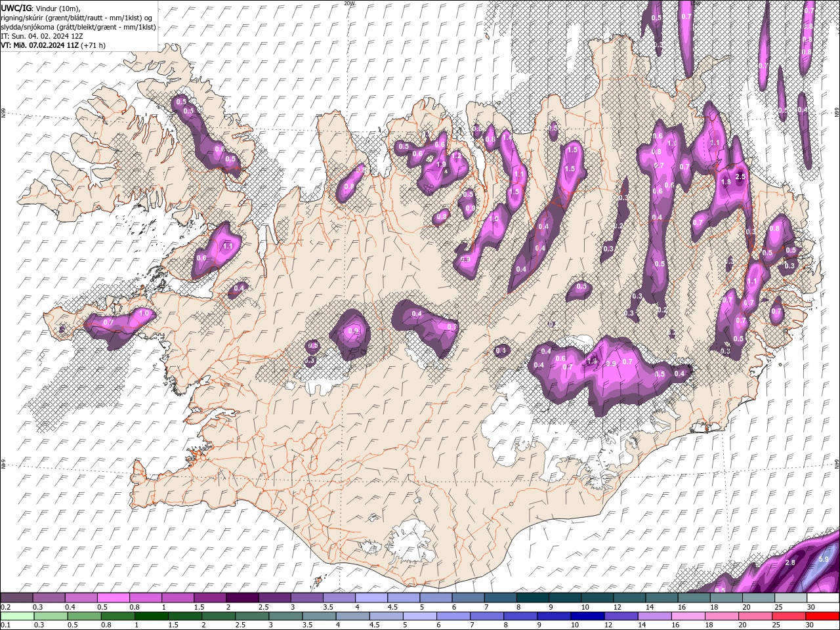840x630 pixels.
Task: Pick the pale grey 25 snow swatch
Action: 790,598
